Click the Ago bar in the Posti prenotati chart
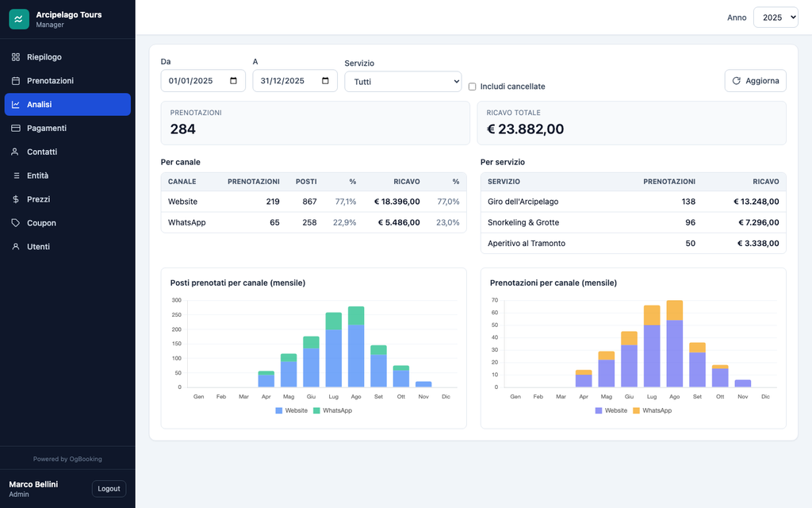Viewport: 812px width, 508px height. click(x=356, y=347)
